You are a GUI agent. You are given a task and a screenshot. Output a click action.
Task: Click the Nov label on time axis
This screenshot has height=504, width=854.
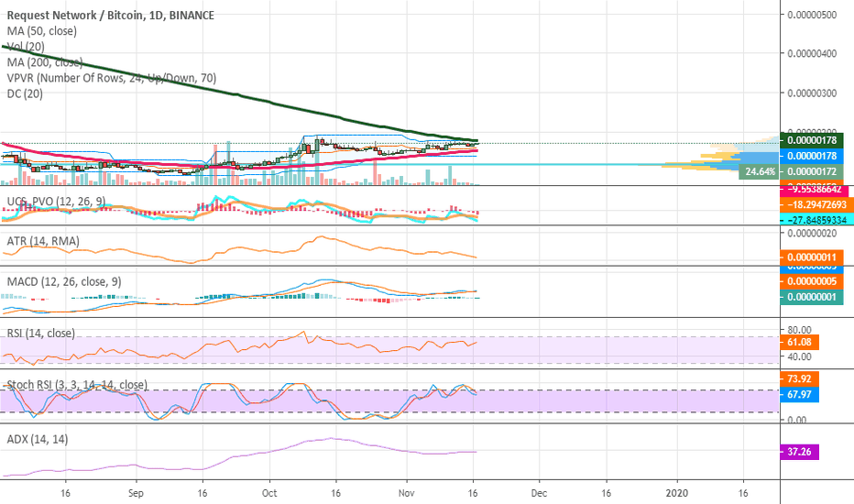coord(406,493)
